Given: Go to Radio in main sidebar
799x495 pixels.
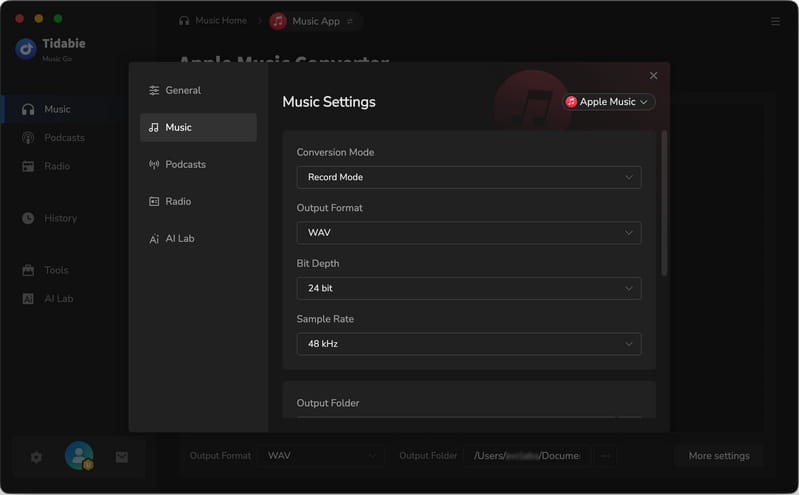Looking at the screenshot, I should (64, 166).
